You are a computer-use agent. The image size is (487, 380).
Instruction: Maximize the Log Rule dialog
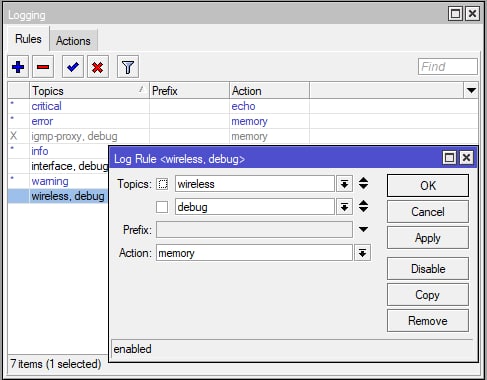(x=449, y=157)
